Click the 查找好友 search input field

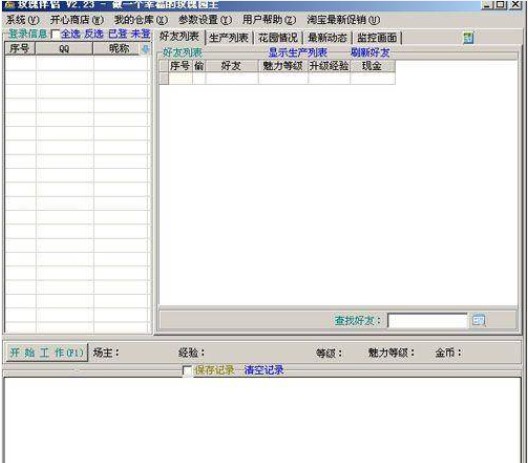coord(427,321)
